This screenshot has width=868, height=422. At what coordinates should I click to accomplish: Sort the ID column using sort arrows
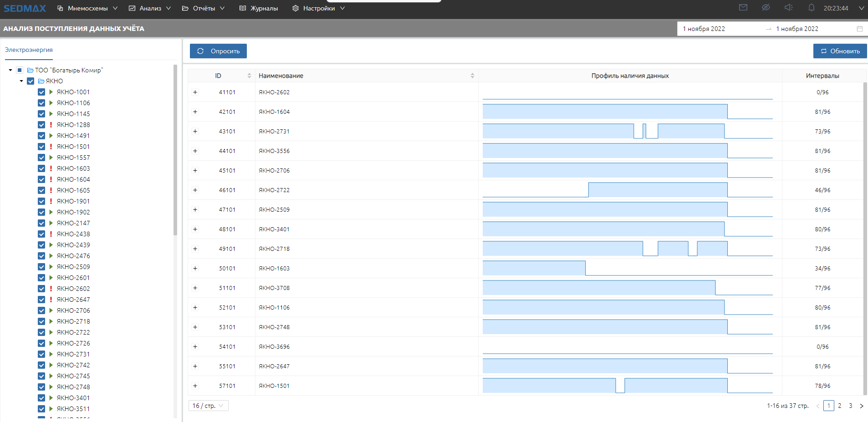coord(249,76)
